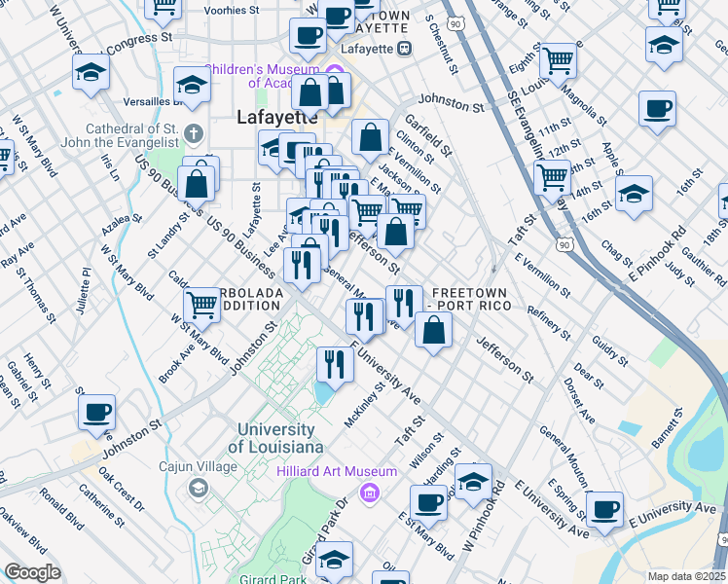Screen dimensions: 728x584
Task: Select the E Pinhook Rd label
Action: coord(657,253)
